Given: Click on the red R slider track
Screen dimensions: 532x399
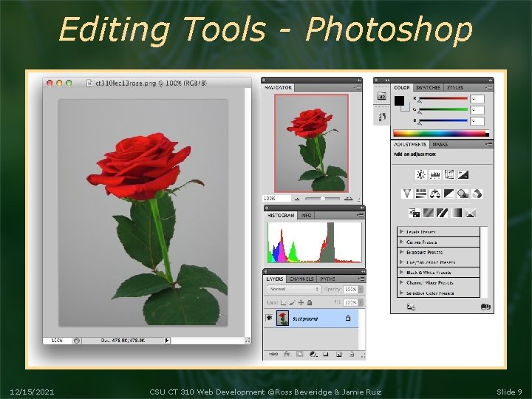Looking at the screenshot, I should pyautogui.click(x=443, y=98).
